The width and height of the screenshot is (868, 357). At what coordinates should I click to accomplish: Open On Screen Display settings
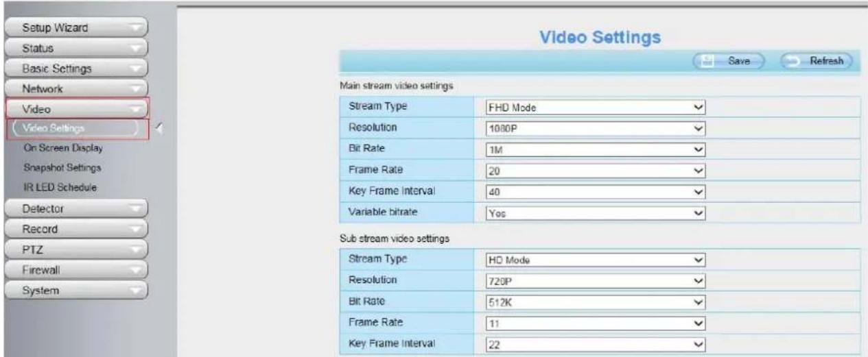pos(62,147)
